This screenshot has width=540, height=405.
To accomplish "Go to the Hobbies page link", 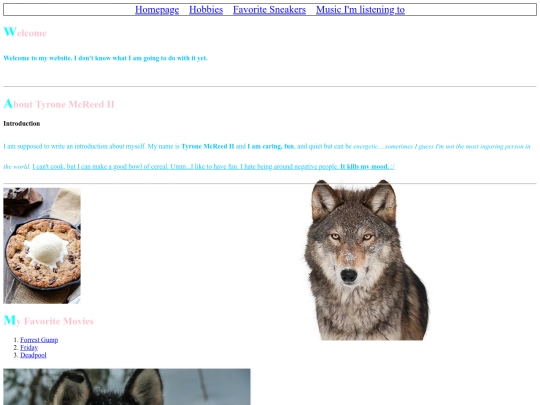I will point(206,10).
